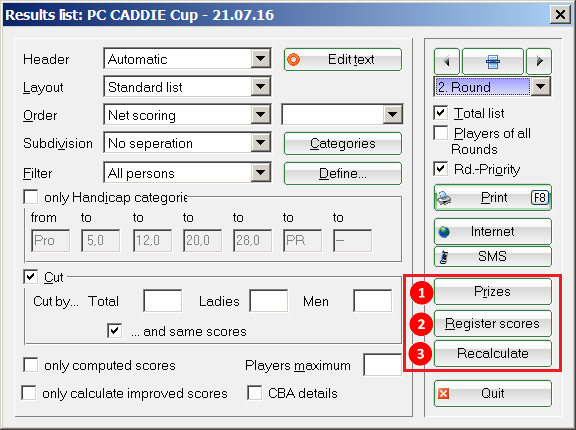Screen dimensions: 576x430
Task: Click the Prizes button
Action: point(493,292)
